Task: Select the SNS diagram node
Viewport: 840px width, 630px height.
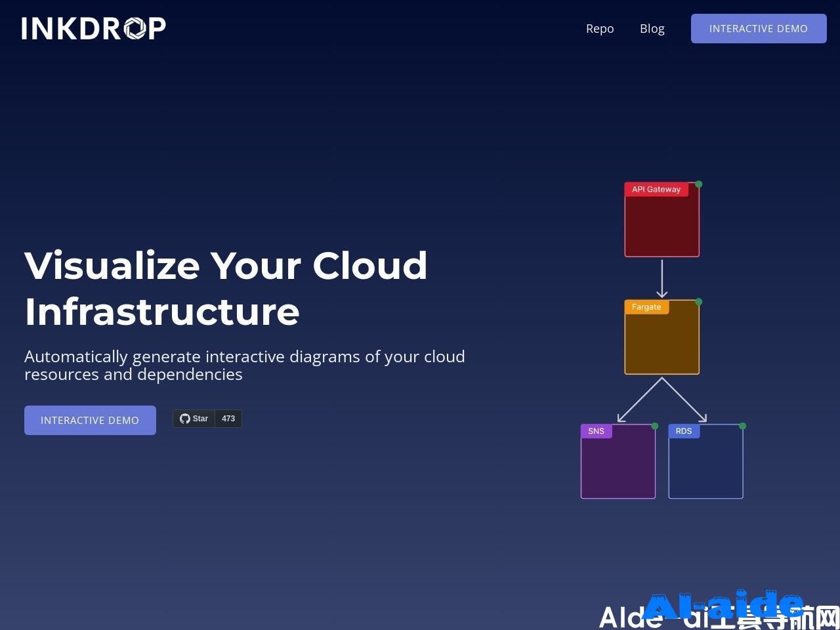Action: 618,461
